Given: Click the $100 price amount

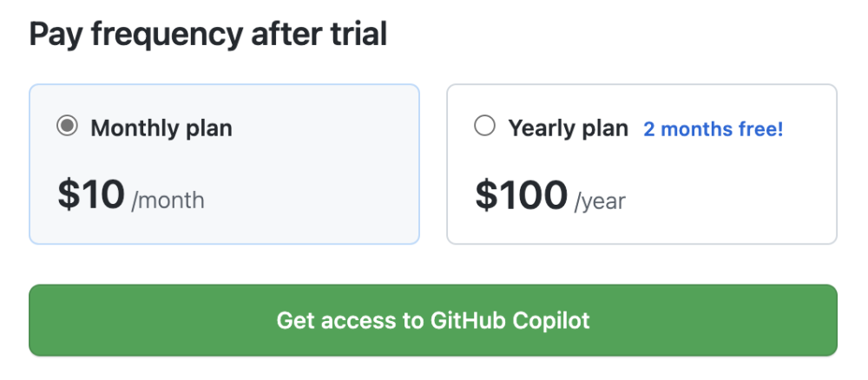Looking at the screenshot, I should tap(521, 194).
